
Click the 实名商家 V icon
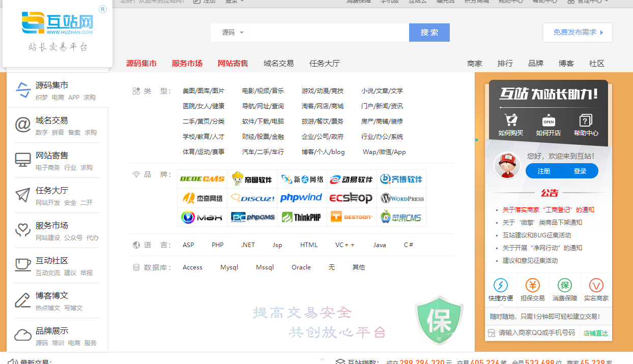click(x=596, y=285)
